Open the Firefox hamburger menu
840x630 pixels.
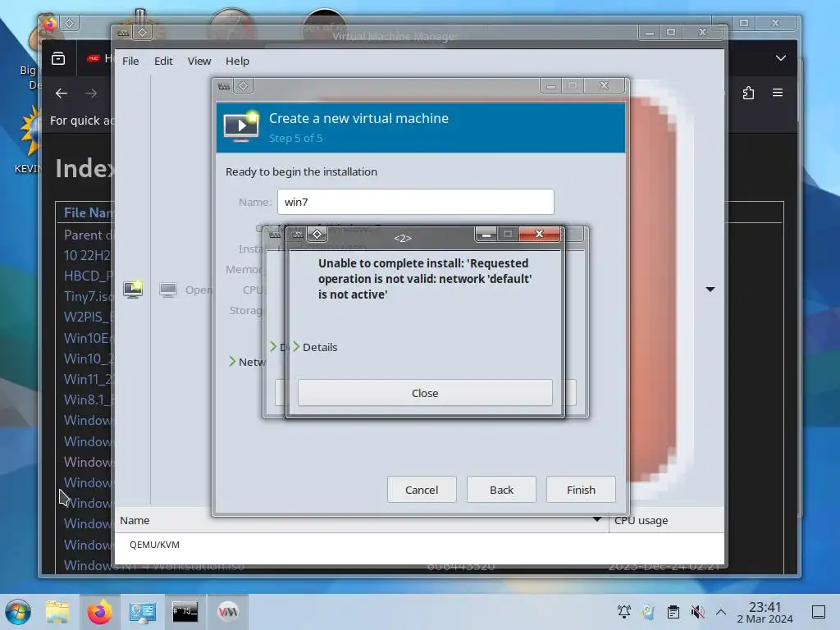point(778,93)
